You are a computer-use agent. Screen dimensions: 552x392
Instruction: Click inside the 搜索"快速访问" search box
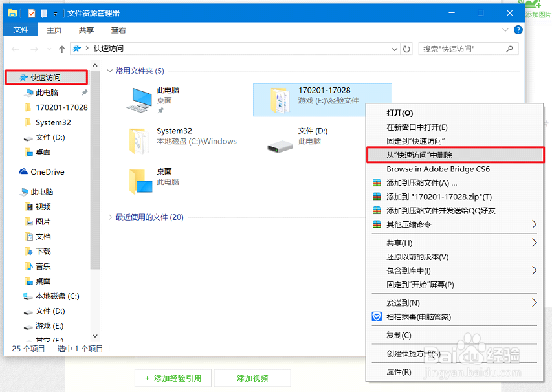(466, 49)
